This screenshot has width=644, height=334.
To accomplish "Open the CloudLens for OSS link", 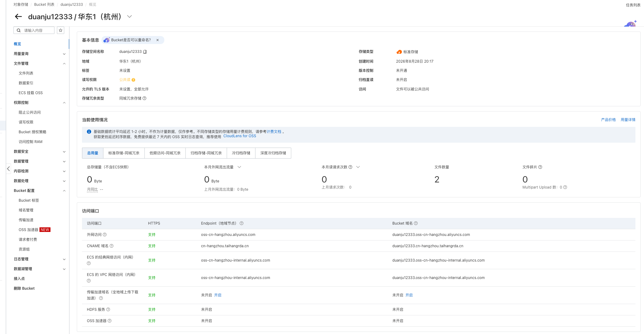I will pos(240,136).
